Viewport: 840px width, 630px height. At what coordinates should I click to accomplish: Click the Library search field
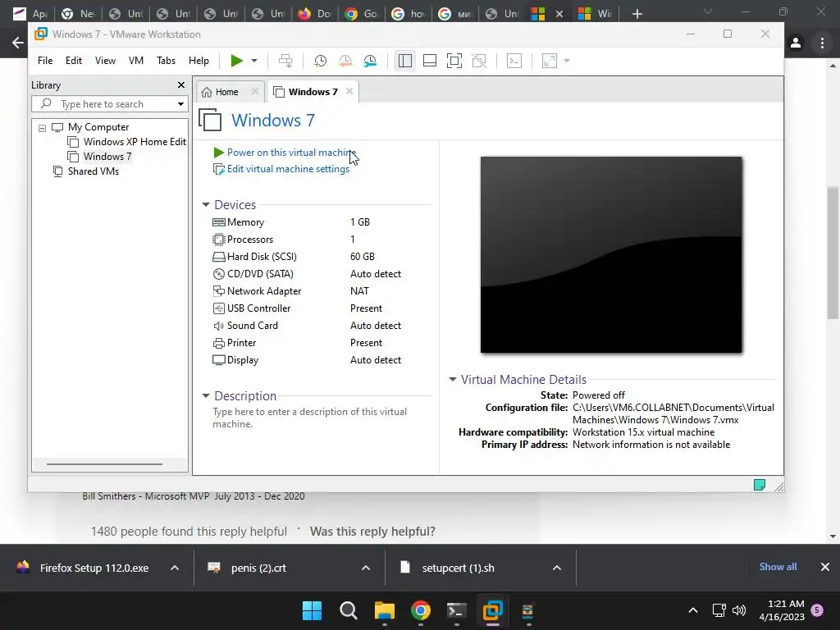pyautogui.click(x=110, y=104)
